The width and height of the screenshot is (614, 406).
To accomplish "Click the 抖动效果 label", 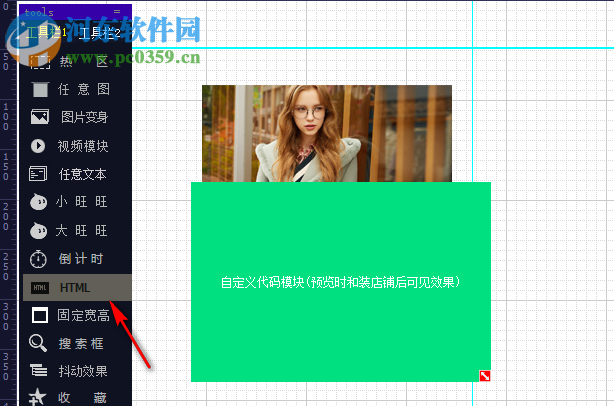I will pyautogui.click(x=83, y=371).
